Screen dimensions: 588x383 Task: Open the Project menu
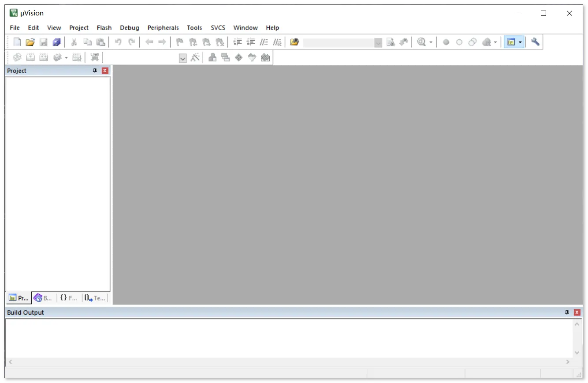pos(79,28)
